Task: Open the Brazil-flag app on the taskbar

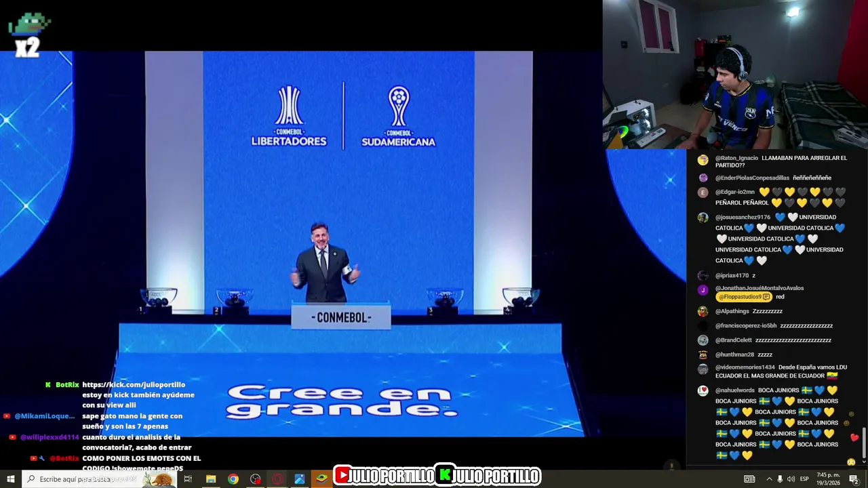Action: 321,479
